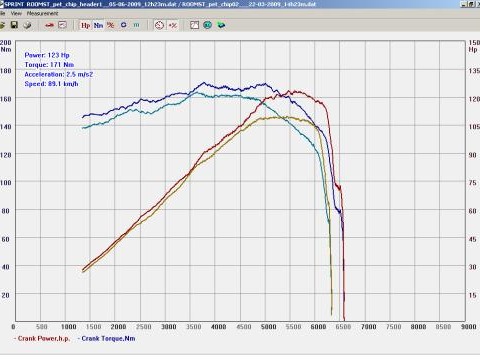Image resolution: width=480 pixels, height=360 pixels.
Task: Click the round teal toolbar icon
Action: pos(207,25)
